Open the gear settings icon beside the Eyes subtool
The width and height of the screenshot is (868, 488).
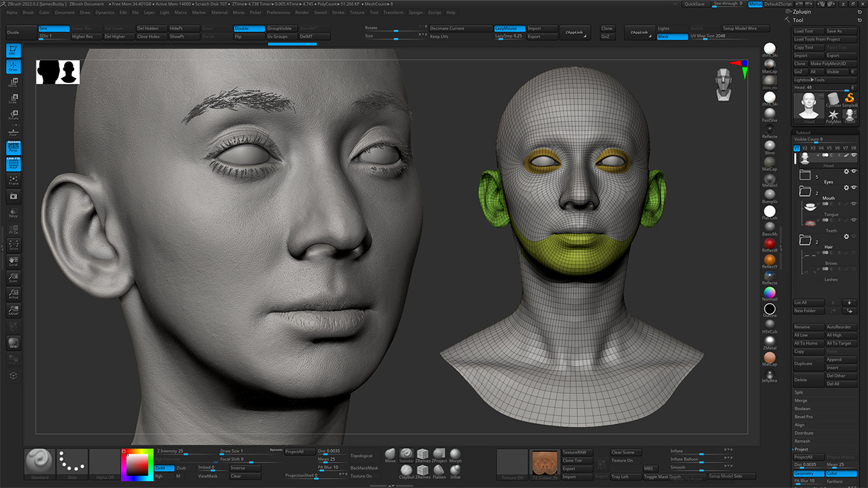click(x=847, y=171)
